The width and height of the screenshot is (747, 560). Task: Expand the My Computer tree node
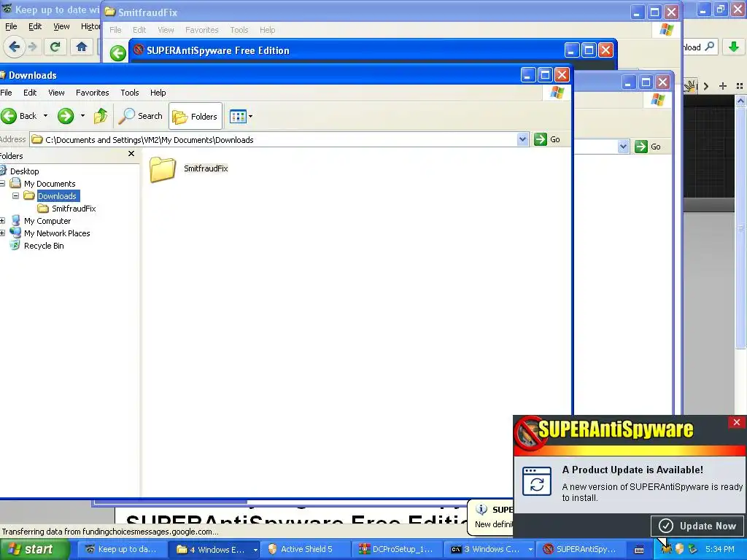(2, 220)
